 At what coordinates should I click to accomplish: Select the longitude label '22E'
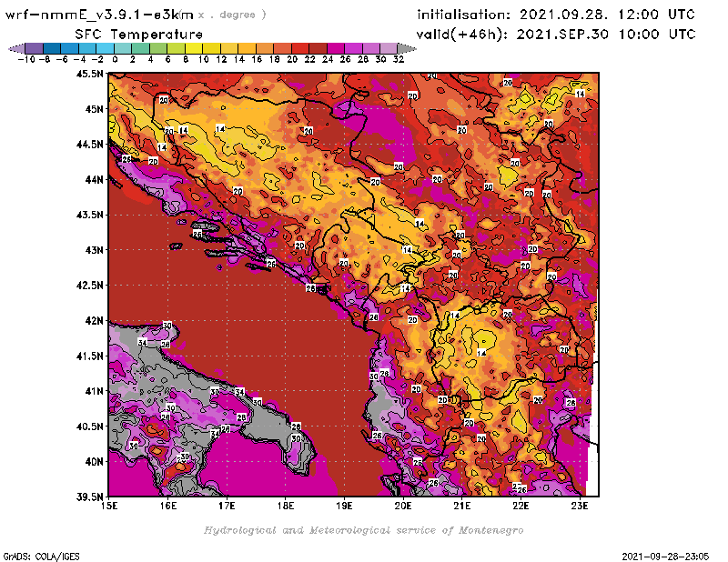(x=521, y=506)
